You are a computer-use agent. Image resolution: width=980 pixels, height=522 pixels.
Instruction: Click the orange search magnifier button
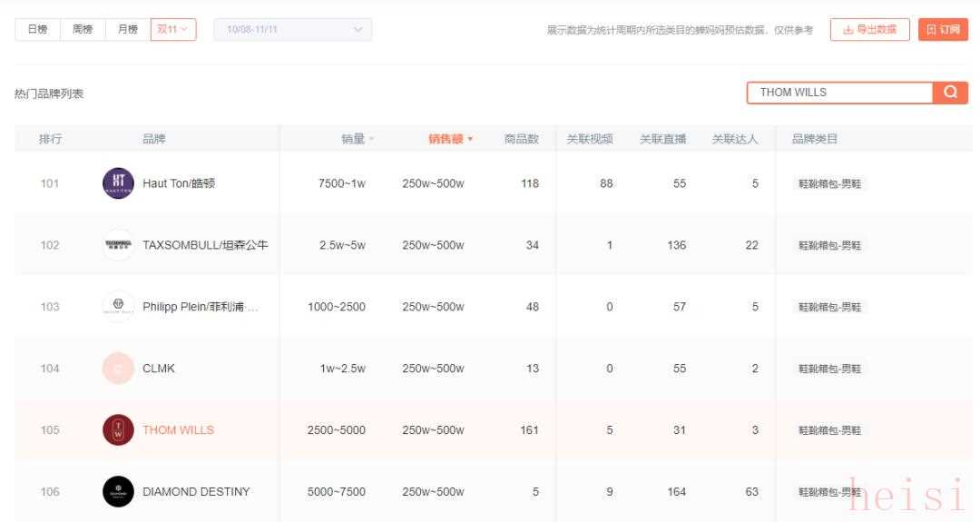(950, 92)
